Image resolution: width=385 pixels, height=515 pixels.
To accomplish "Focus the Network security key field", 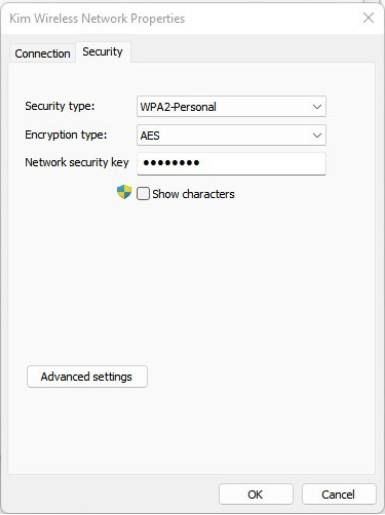I will pyautogui.click(x=231, y=163).
